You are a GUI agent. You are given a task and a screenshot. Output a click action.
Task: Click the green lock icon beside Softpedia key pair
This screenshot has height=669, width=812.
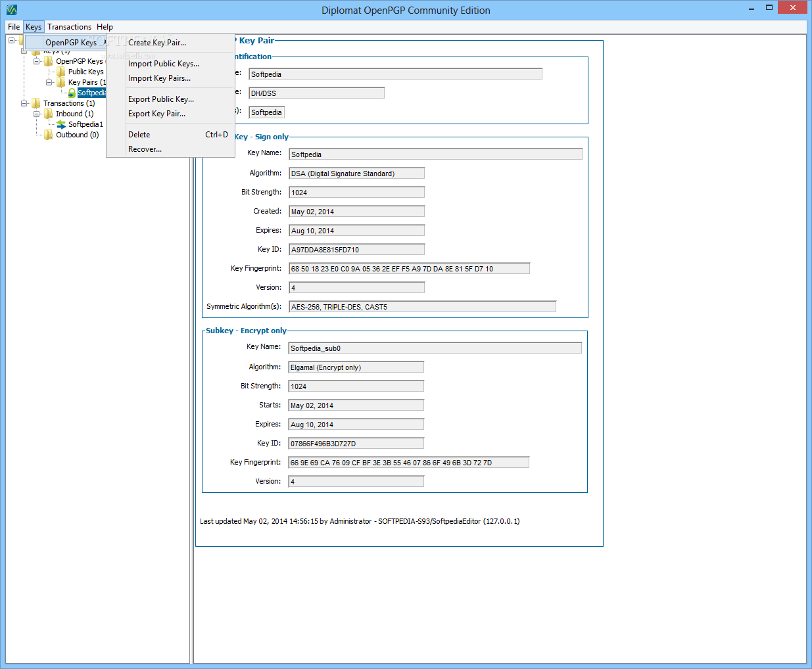72,93
